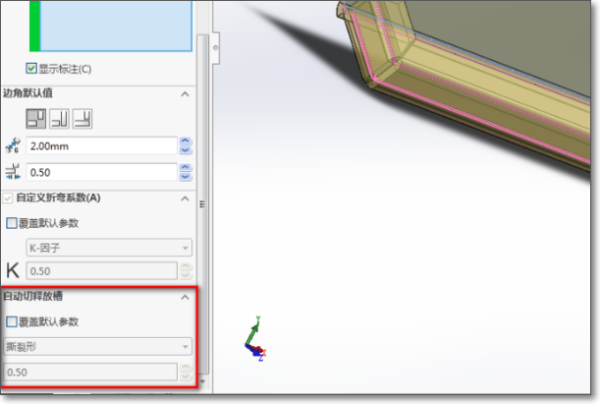The height and width of the screenshot is (404, 600).
Task: Open the 撕裂形 relief type dropdown
Action: point(98,347)
